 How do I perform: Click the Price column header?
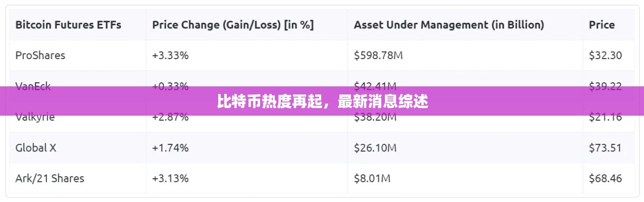pyautogui.click(x=602, y=25)
